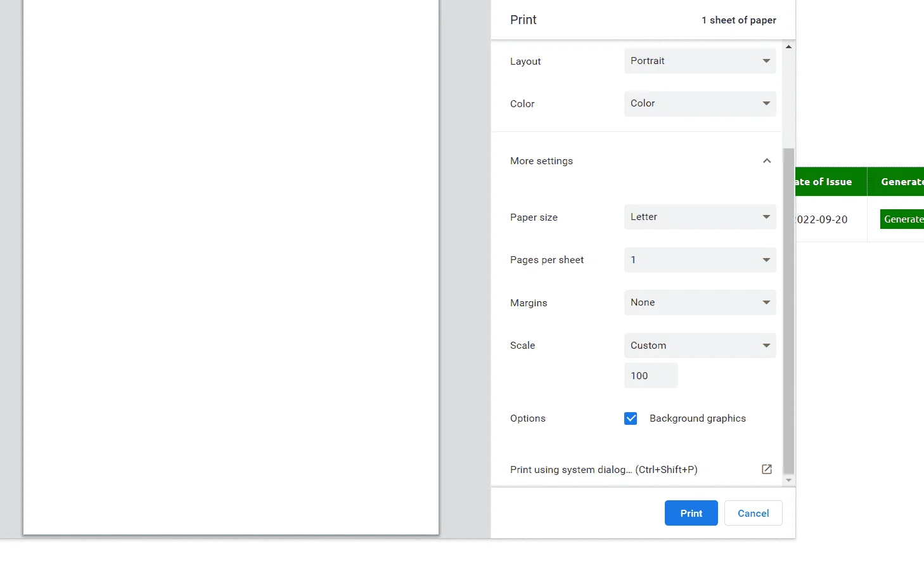Click the Date of Issue column header
924x577 pixels.
(831, 181)
